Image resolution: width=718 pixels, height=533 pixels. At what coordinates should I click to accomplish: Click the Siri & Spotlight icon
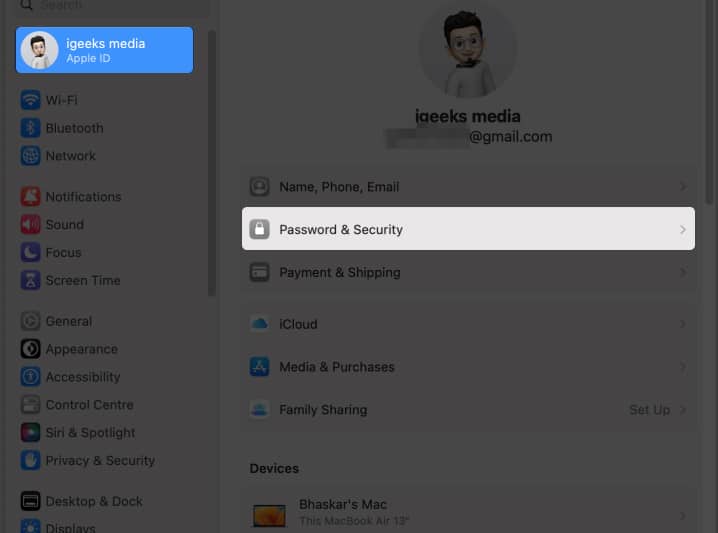coord(30,433)
